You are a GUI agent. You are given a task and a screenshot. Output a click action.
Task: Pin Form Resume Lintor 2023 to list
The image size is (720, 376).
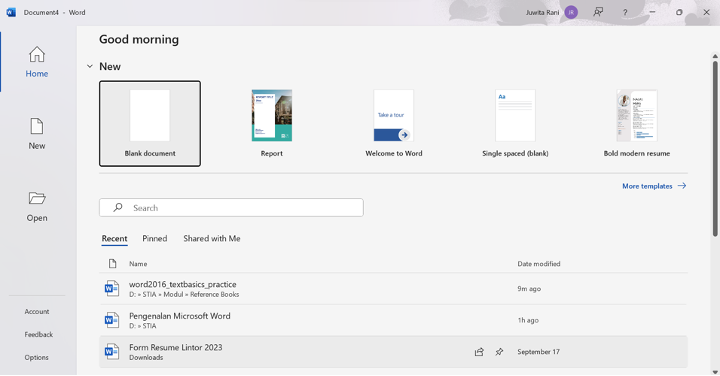point(499,352)
